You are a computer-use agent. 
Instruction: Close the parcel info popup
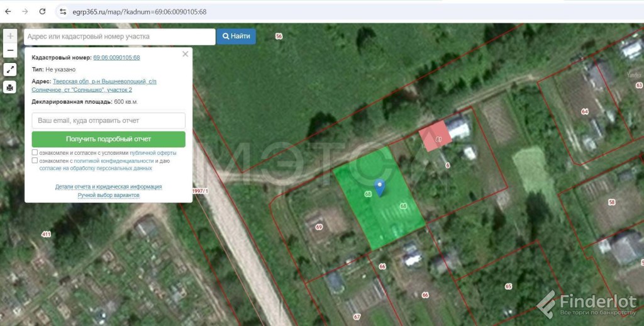185,54
